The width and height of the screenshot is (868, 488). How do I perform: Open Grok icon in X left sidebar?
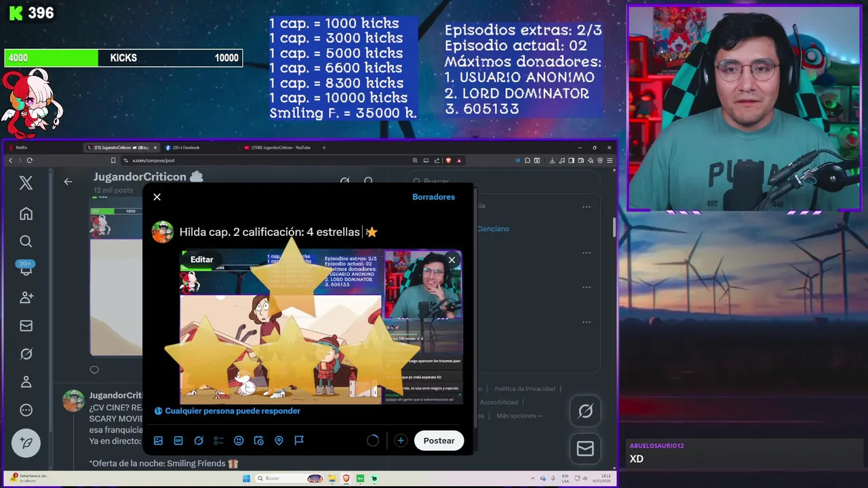coord(26,354)
